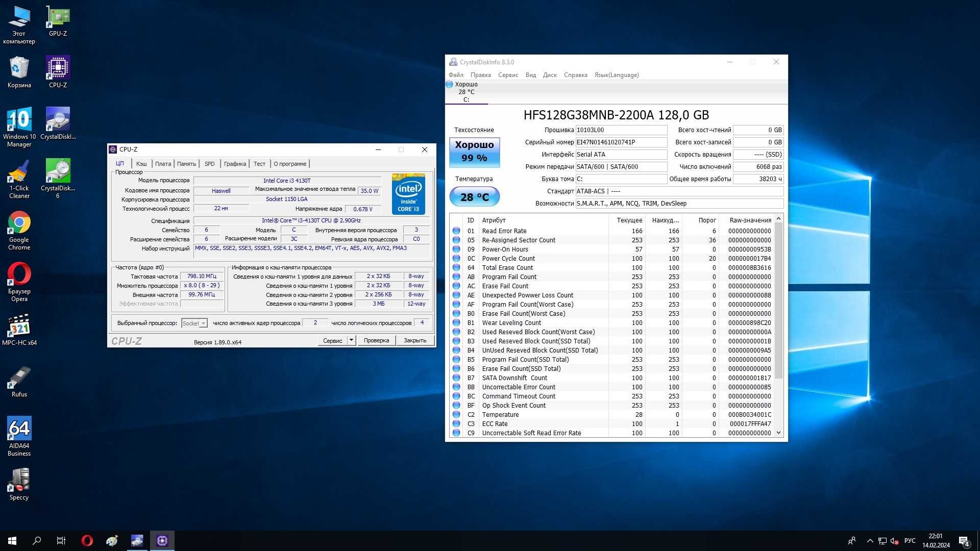Click the Intel Core i3 logo in CPU-Z

(x=408, y=194)
